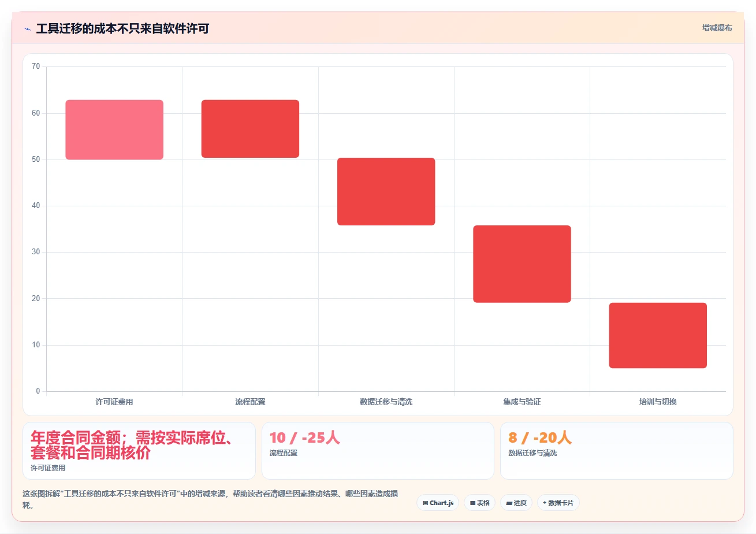Click the 数据迁移与清洗 caption in third card
The width and height of the screenshot is (756, 534).
[532, 453]
